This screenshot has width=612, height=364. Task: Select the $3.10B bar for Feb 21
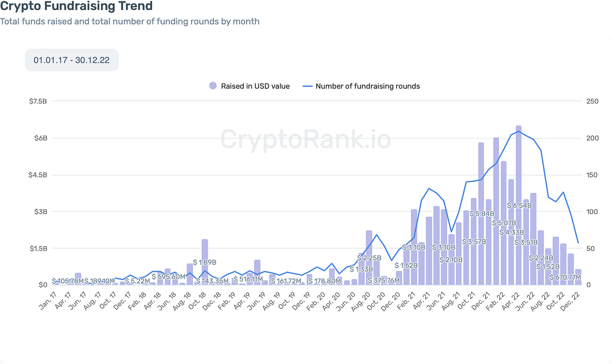click(x=414, y=247)
